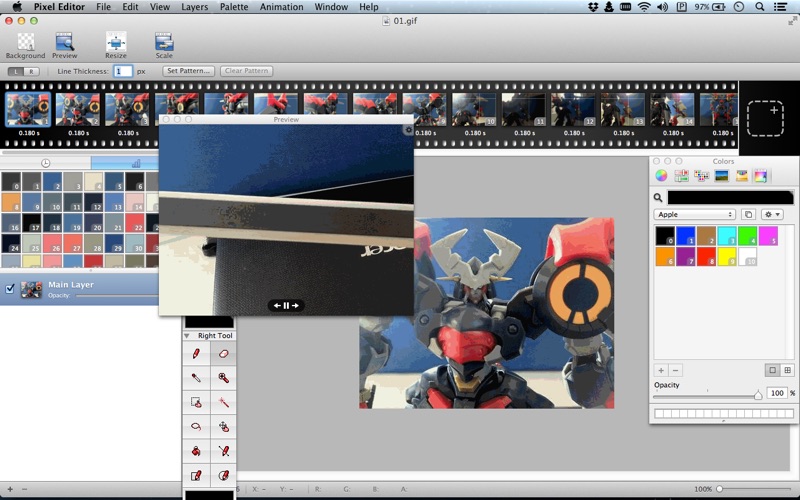Collapse the Right Tool section
This screenshot has height=500, width=800.
[x=187, y=336]
